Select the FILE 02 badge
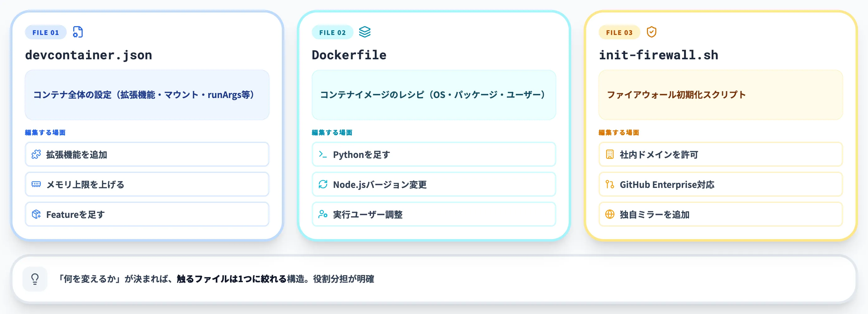Image resolution: width=868 pixels, height=314 pixels. point(332,32)
